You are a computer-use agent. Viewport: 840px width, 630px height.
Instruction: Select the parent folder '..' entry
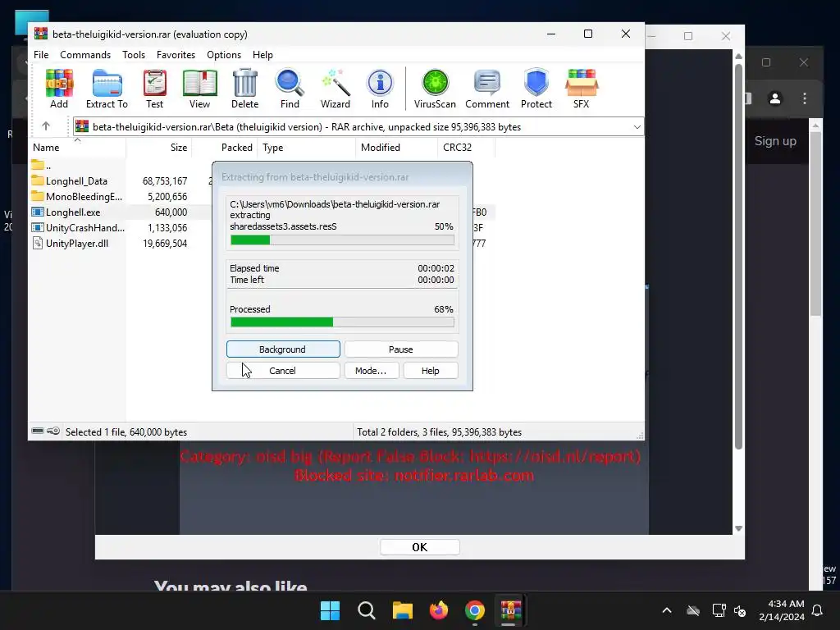coord(41,165)
